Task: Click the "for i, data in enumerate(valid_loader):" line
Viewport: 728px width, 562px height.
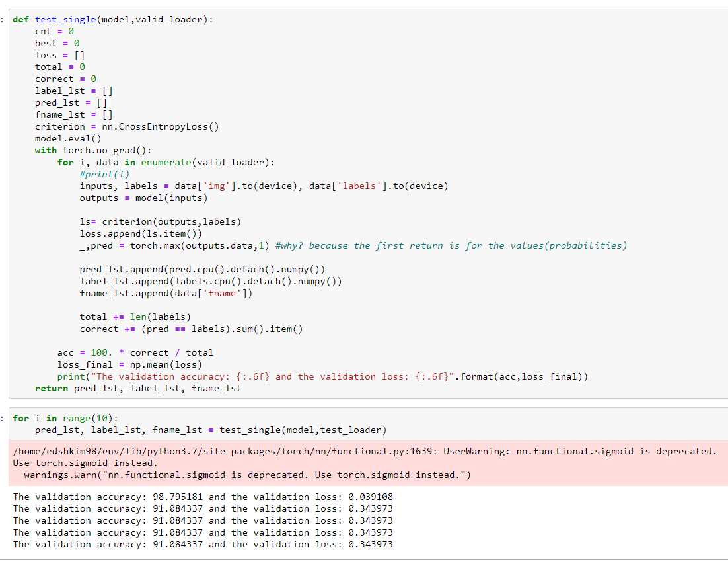Action: 166,162
